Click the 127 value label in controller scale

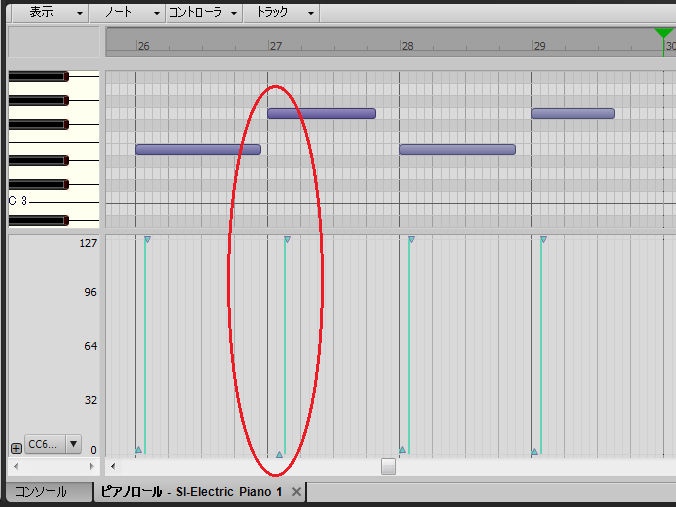click(x=88, y=243)
